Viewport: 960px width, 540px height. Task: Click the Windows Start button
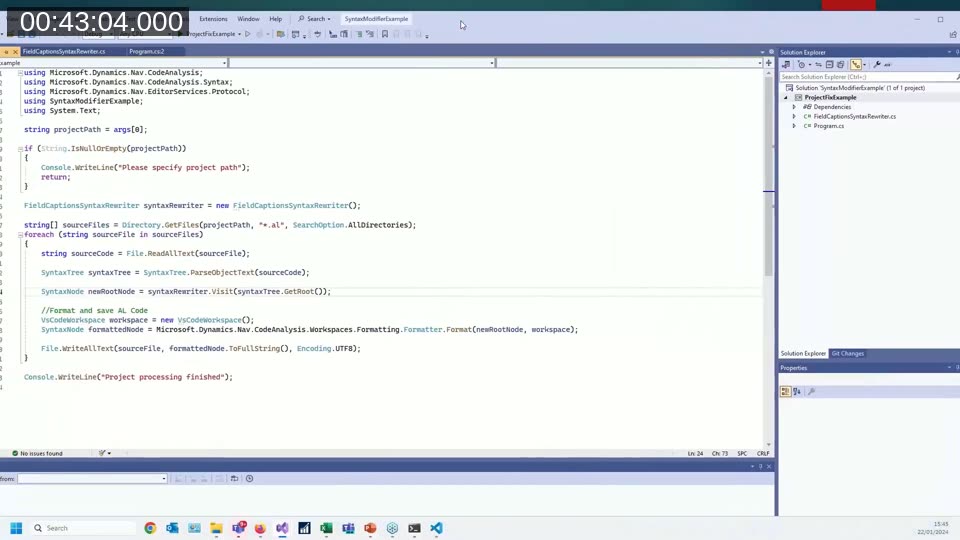(x=17, y=528)
